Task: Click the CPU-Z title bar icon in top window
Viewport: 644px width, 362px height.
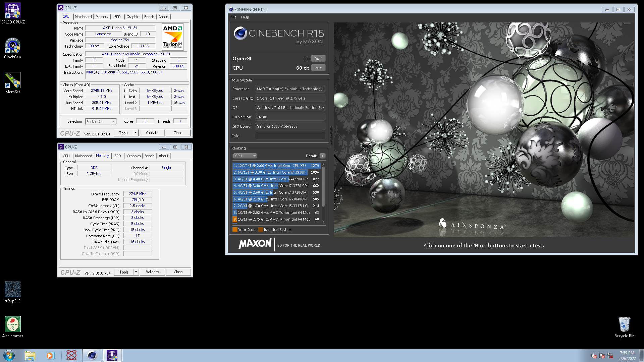Action: [61, 8]
